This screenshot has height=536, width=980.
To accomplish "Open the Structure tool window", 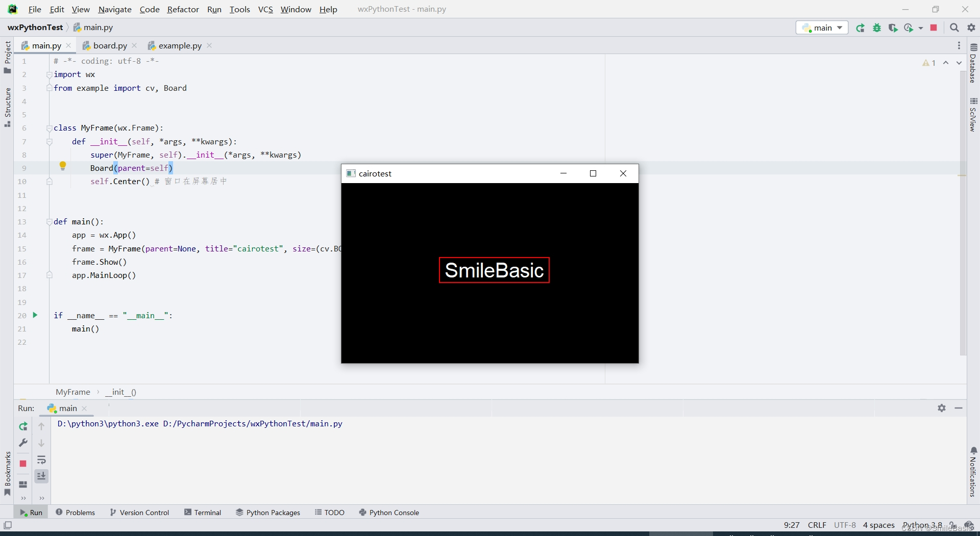I will (x=7, y=107).
